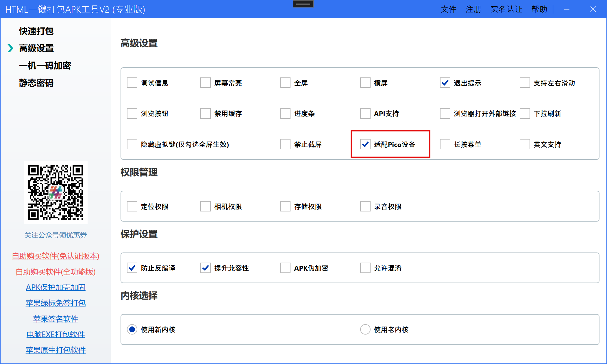607x364 pixels.
Task: Open the 实名认证 menu item
Action: tap(506, 10)
